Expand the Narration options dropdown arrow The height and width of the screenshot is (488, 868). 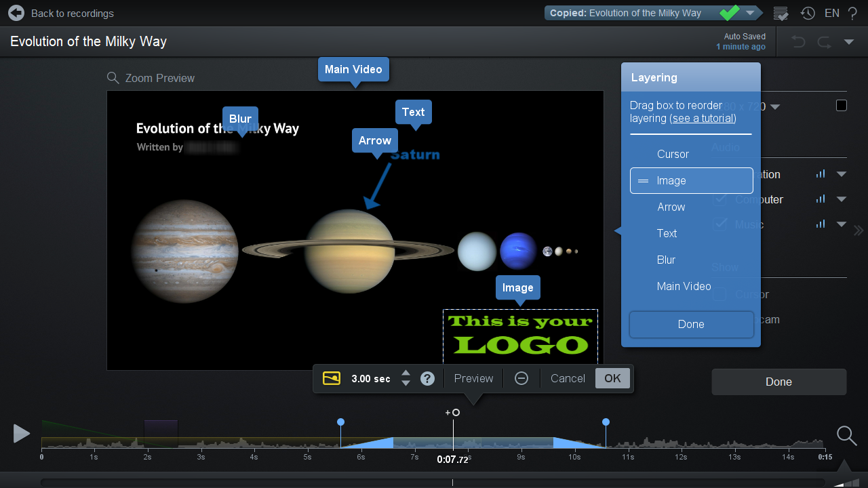842,174
